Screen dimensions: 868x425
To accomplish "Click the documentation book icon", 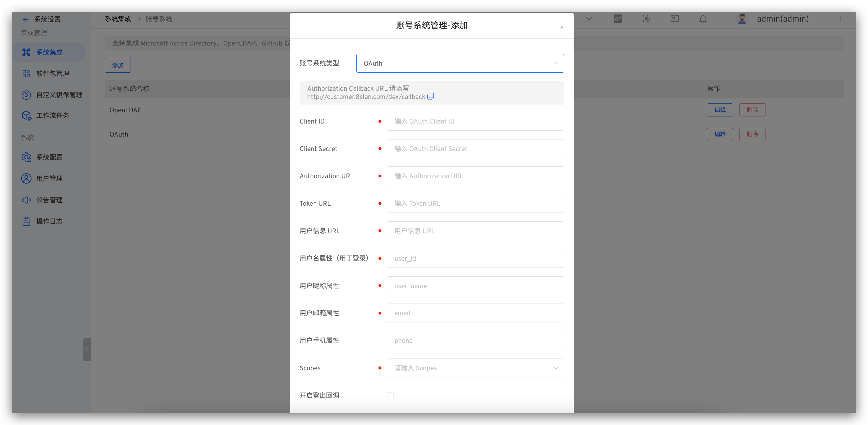I will click(x=674, y=19).
